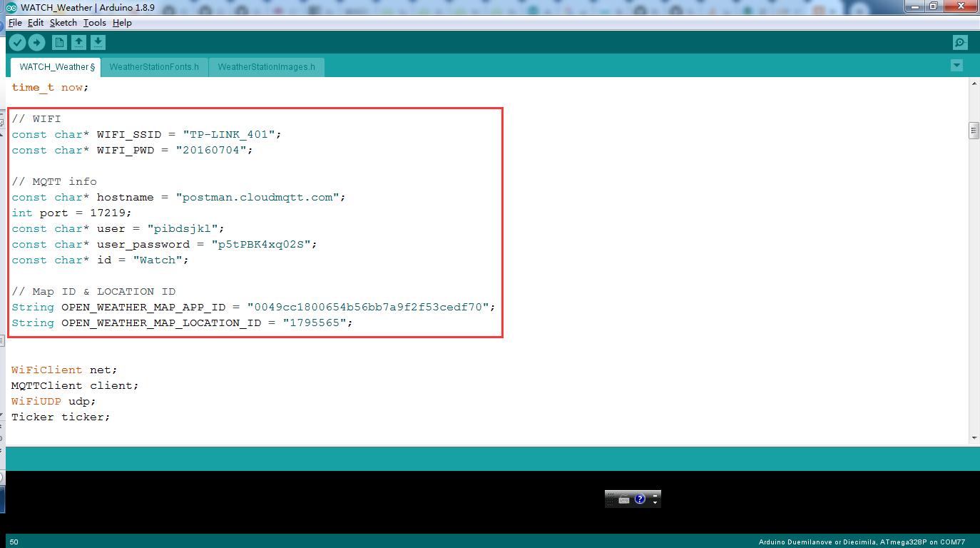Open the Edit menu

36,23
